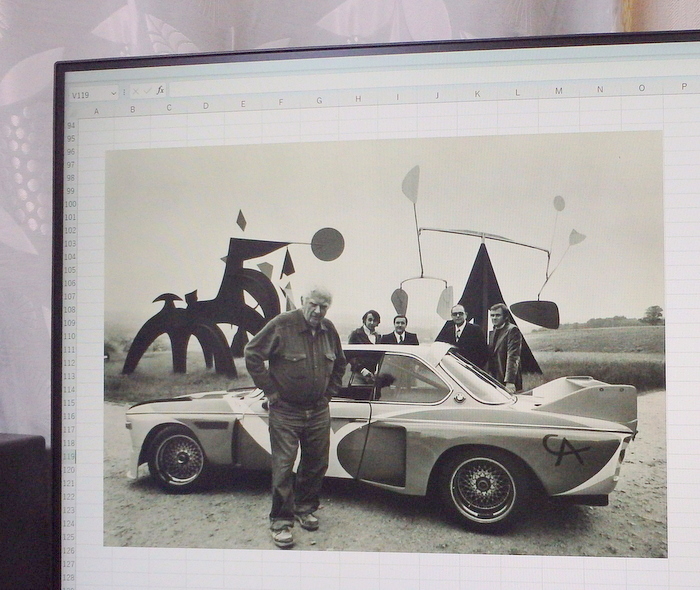The height and width of the screenshot is (590, 700).
Task: Select column J header
Action: pos(437,95)
